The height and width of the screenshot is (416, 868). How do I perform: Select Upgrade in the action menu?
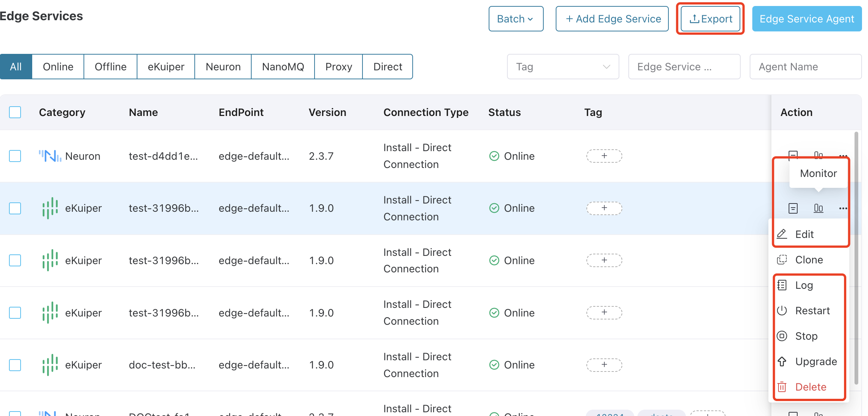click(x=809, y=361)
